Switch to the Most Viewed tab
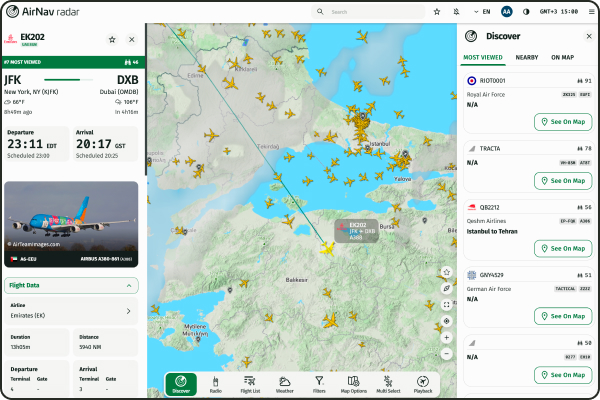This screenshot has height=400, width=600. tap(483, 57)
